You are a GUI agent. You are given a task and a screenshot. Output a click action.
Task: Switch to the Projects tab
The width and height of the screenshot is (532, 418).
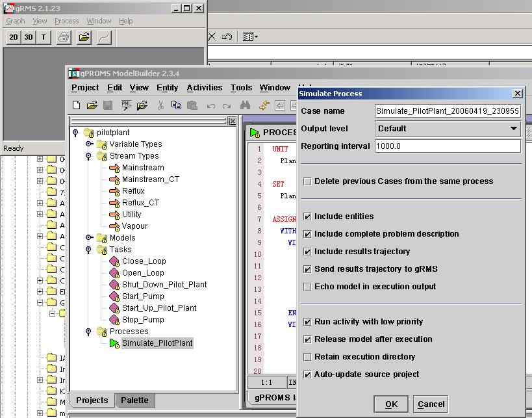[x=92, y=400]
